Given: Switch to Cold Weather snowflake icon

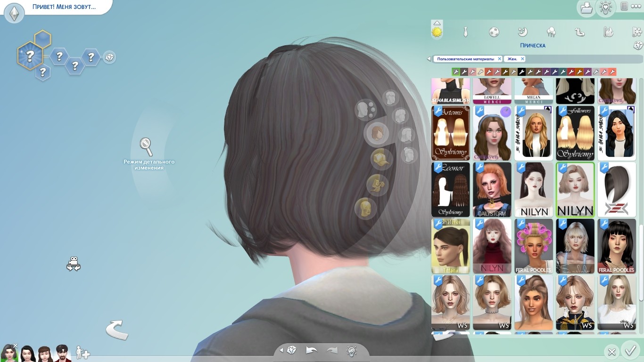Looking at the screenshot, I should pos(637,32).
